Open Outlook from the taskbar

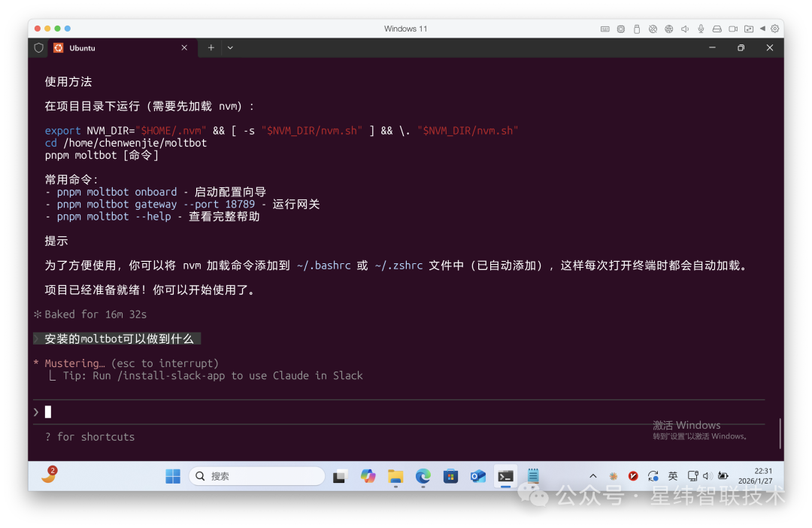(x=478, y=476)
